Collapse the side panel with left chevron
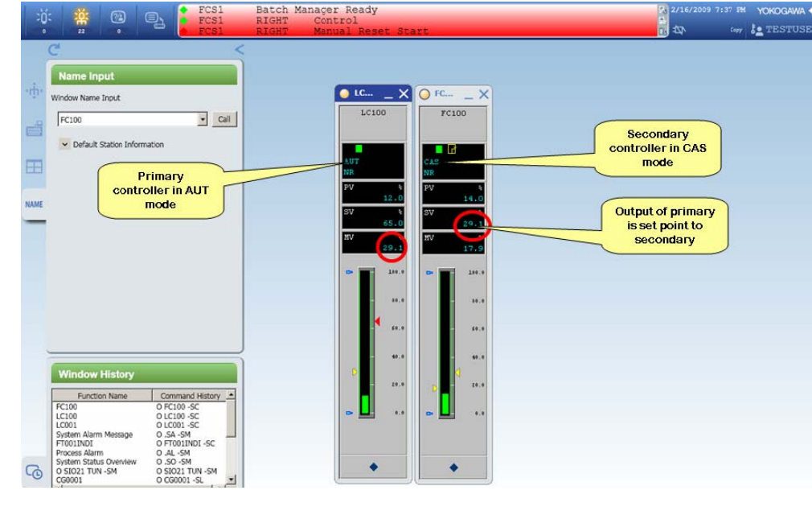The width and height of the screenshot is (812, 515). [239, 49]
